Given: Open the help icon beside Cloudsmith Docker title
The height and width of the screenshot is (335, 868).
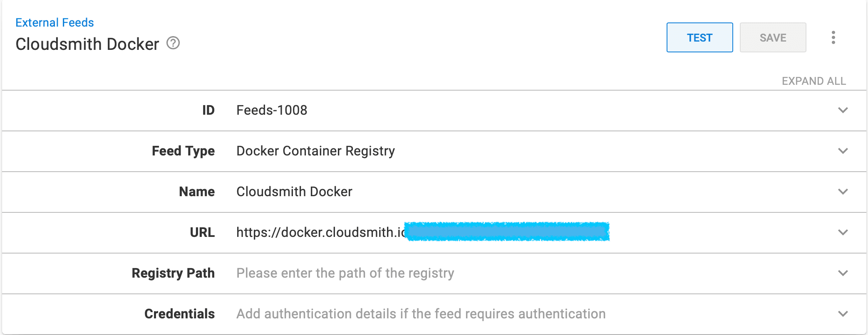Looking at the screenshot, I should [x=173, y=43].
